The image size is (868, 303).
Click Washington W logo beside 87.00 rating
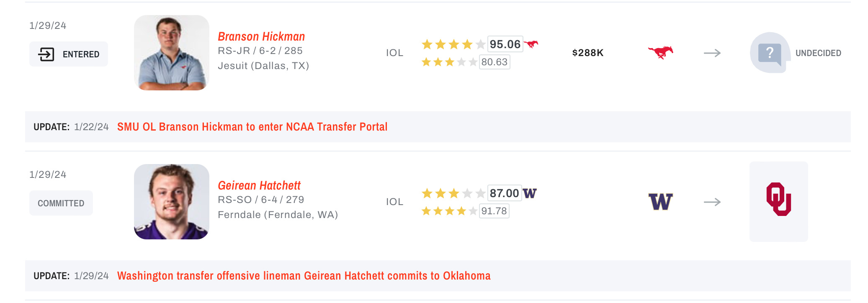(x=530, y=193)
